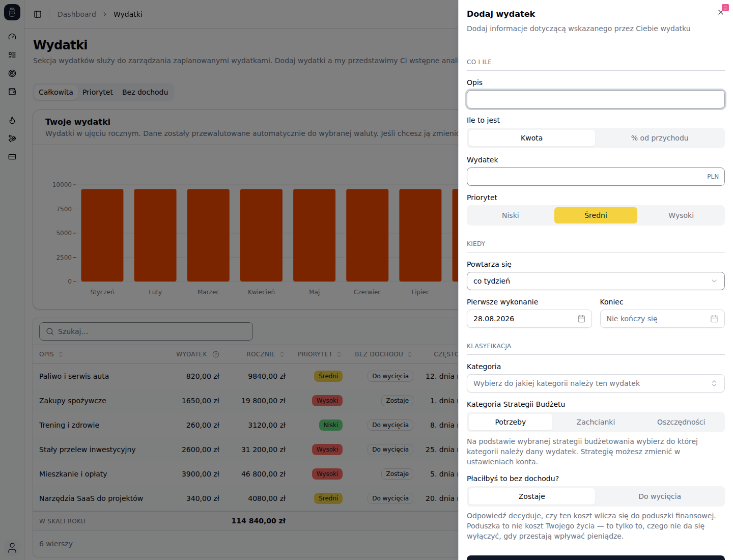Open the checklist sidebar icon
733x560 pixels.
pos(12,55)
